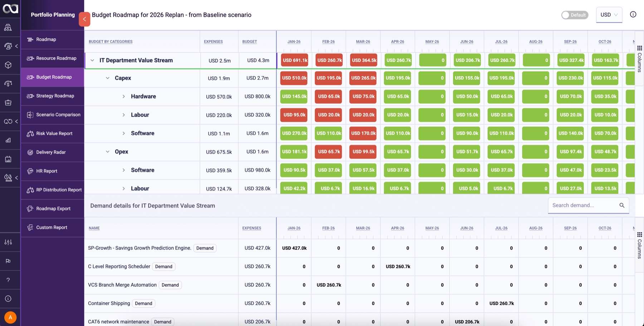
Task: Click the question mark help icon
Action: click(x=8, y=280)
